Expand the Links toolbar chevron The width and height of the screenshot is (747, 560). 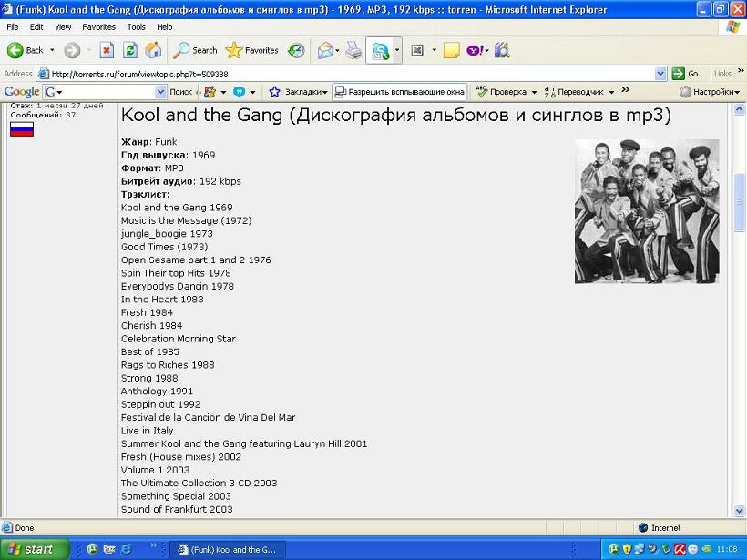pos(741,70)
